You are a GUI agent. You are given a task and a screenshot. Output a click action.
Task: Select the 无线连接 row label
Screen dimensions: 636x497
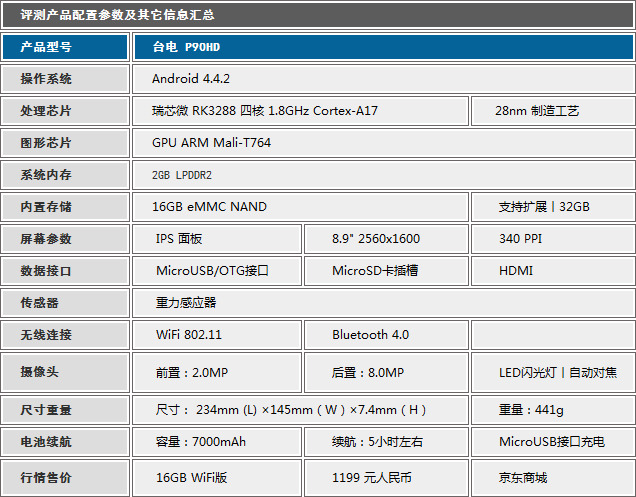click(65, 335)
